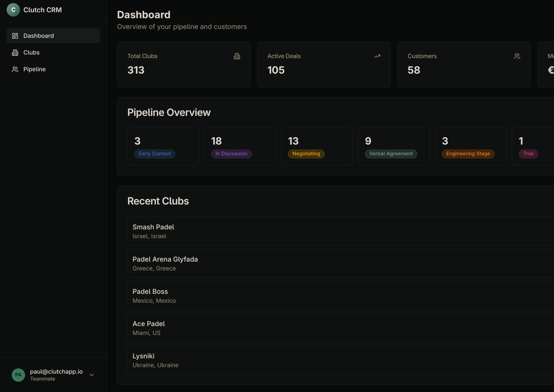Click trending arrow icon on Active Deals

[377, 56]
